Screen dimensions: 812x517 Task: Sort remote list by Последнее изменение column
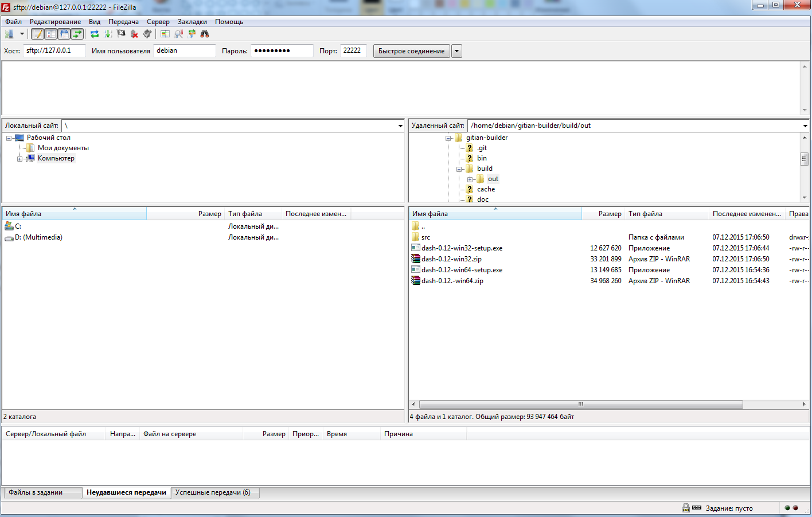(747, 214)
